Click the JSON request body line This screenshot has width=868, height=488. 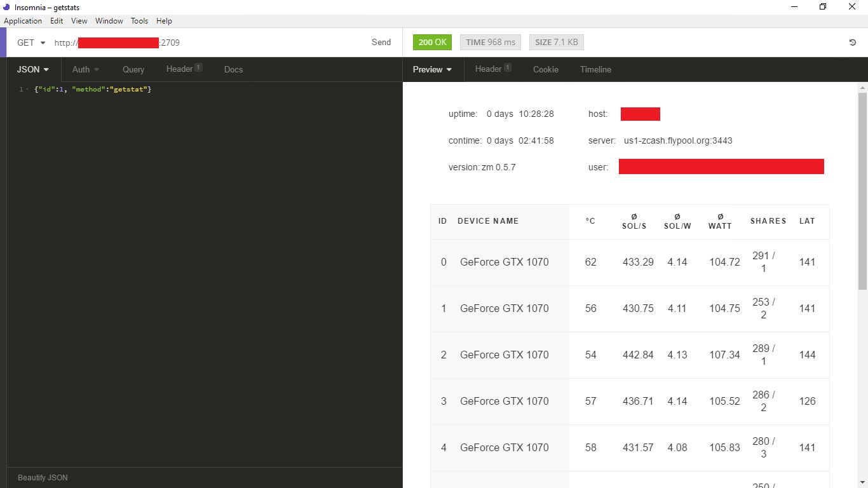tap(93, 90)
